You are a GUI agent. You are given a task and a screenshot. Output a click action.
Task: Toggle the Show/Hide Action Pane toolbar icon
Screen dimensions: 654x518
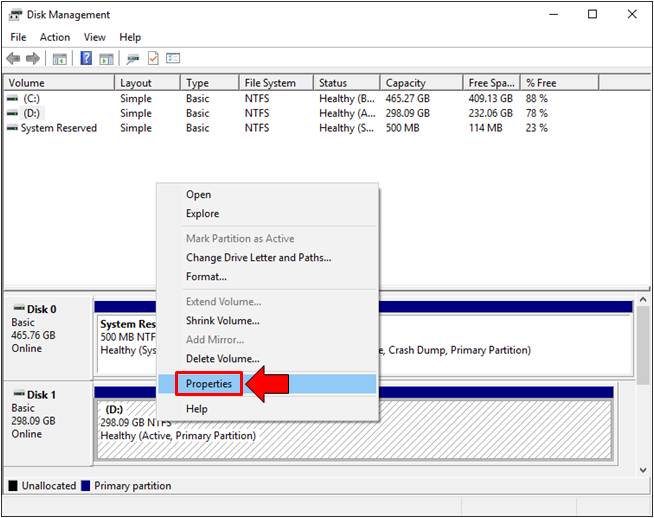[106, 59]
